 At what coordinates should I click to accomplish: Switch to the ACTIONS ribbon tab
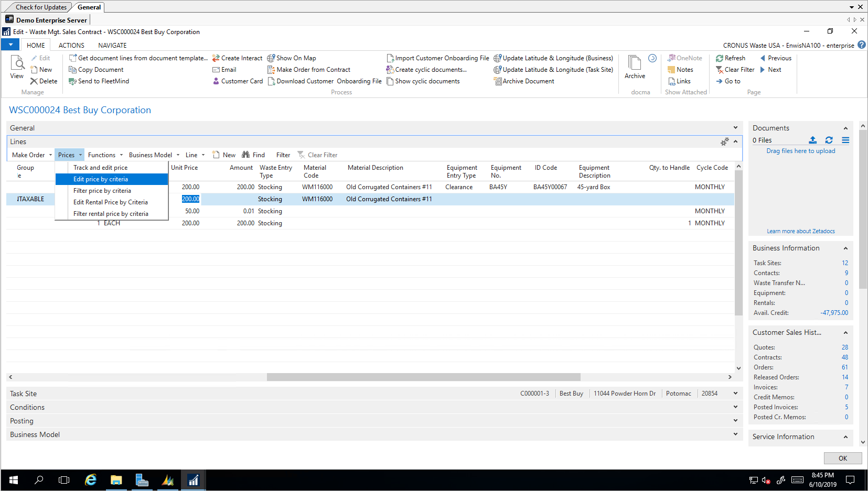[x=71, y=46]
